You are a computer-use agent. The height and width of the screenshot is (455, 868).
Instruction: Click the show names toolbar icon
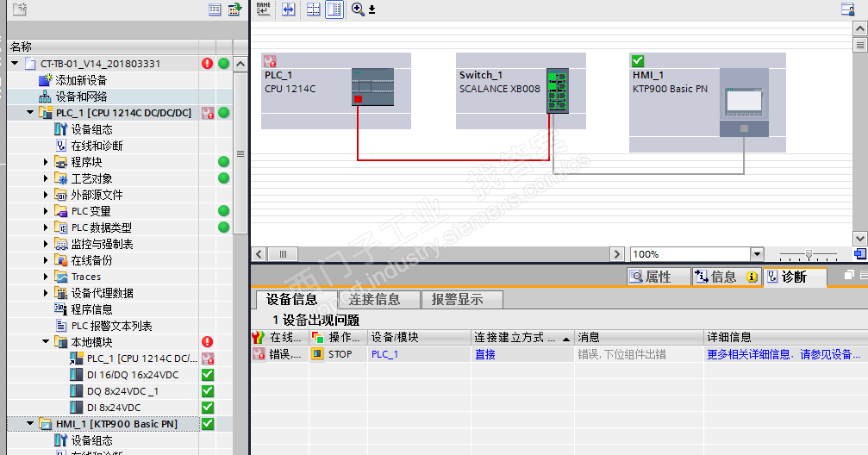(x=264, y=9)
